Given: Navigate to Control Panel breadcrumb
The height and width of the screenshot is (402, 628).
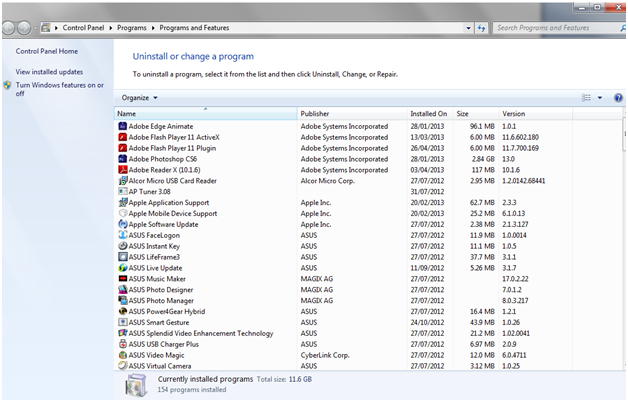Looking at the screenshot, I should click(x=83, y=28).
